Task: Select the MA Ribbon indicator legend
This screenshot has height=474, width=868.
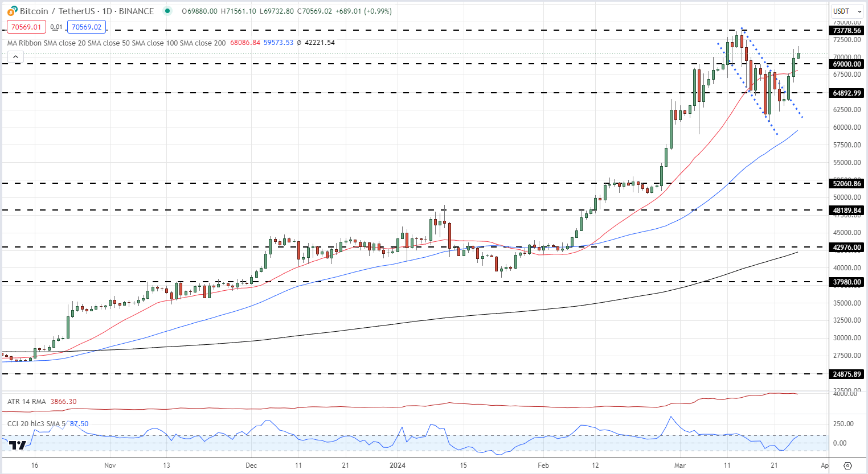Action: (x=116, y=43)
